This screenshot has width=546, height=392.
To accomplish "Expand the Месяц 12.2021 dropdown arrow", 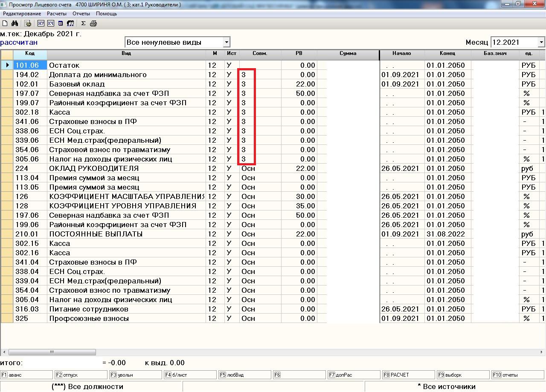I will (x=541, y=42).
